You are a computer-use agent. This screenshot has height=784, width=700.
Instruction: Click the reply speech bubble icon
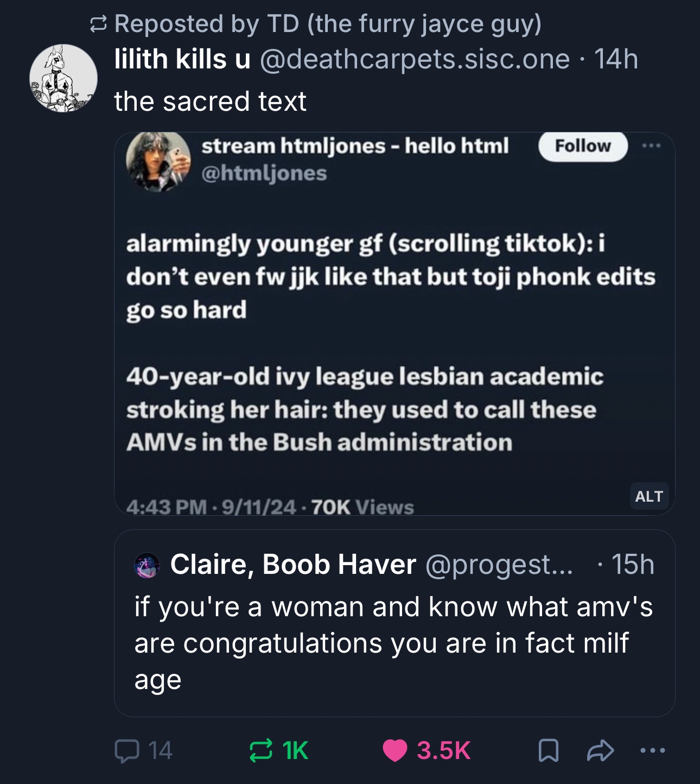127,751
